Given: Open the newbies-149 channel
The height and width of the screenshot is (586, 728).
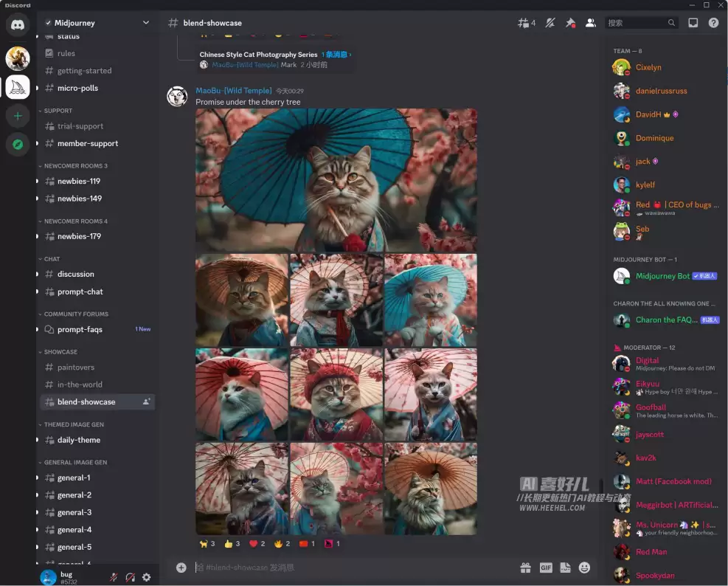Looking at the screenshot, I should pyautogui.click(x=97, y=199).
